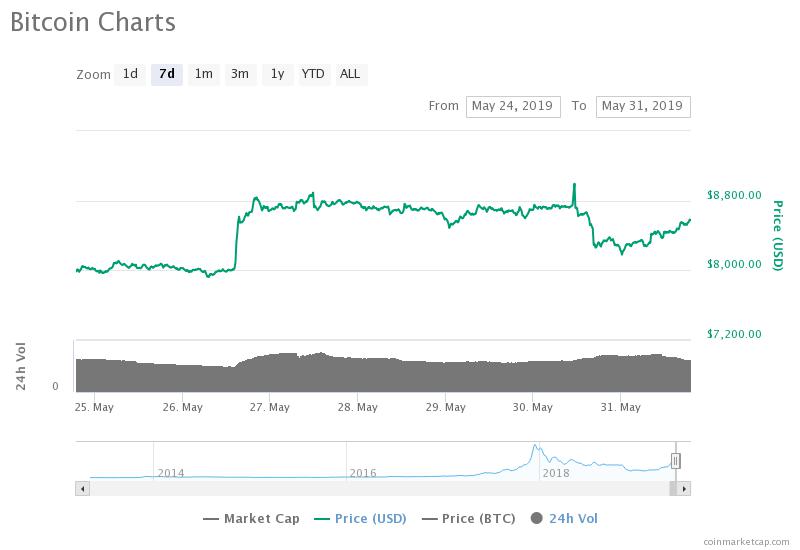Image resolution: width=800 pixels, height=550 pixels.
Task: Choose the 3m zoom option
Action: point(240,74)
